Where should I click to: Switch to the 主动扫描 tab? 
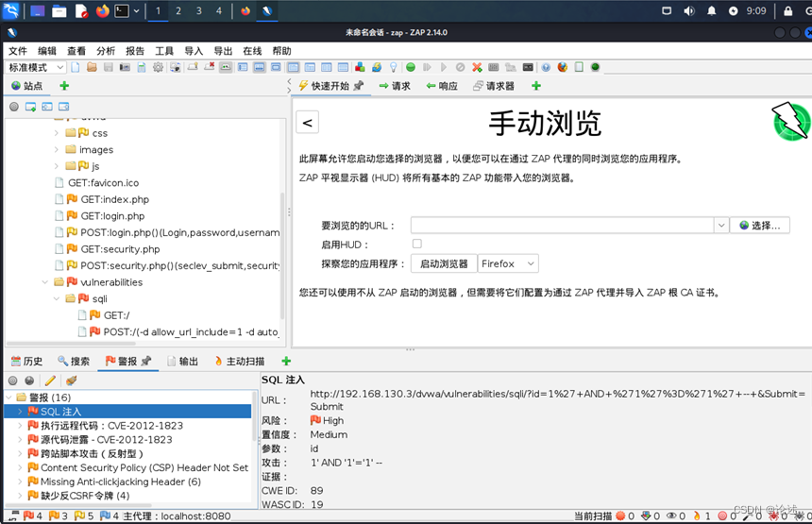(240, 362)
